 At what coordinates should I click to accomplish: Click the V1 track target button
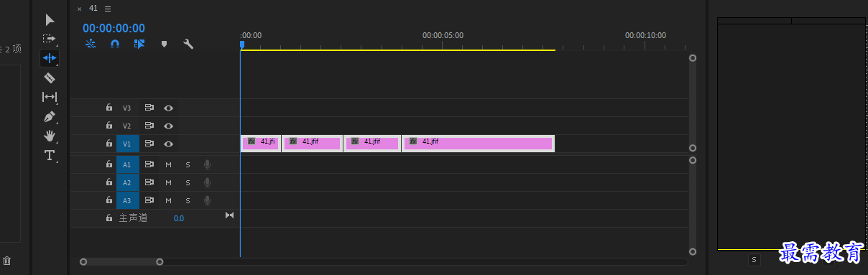coord(127,144)
